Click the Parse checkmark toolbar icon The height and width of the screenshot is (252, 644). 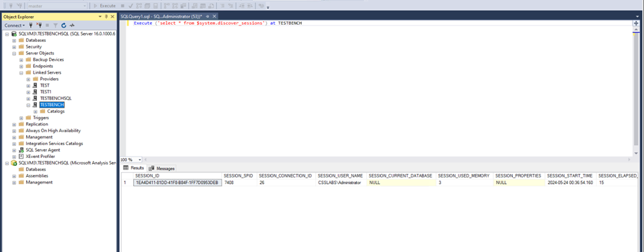[x=130, y=6]
